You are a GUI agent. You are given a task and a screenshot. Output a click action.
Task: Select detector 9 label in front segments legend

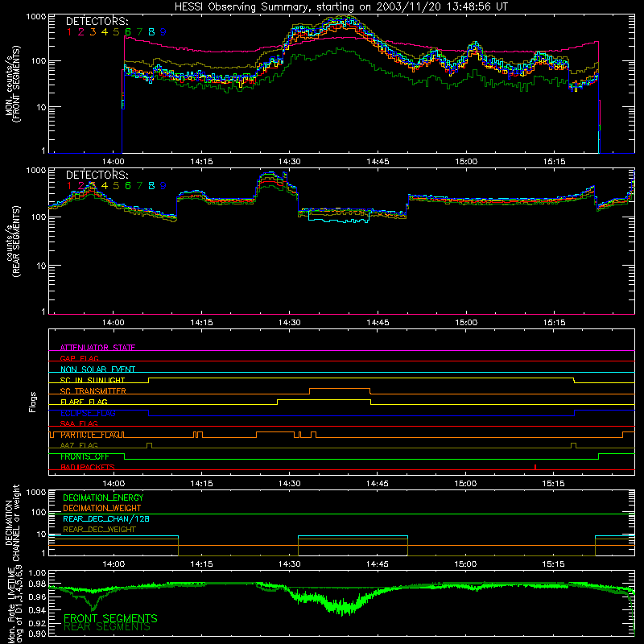click(x=163, y=32)
